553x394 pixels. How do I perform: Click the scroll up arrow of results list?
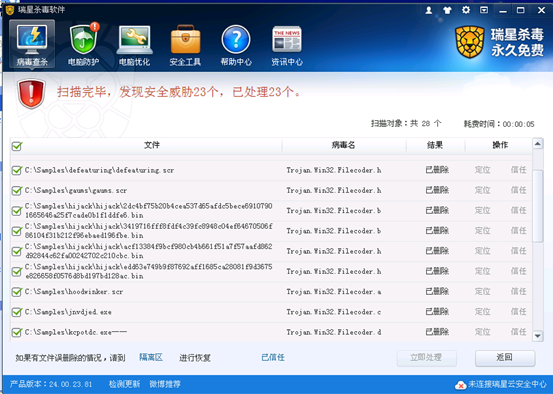[537, 144]
